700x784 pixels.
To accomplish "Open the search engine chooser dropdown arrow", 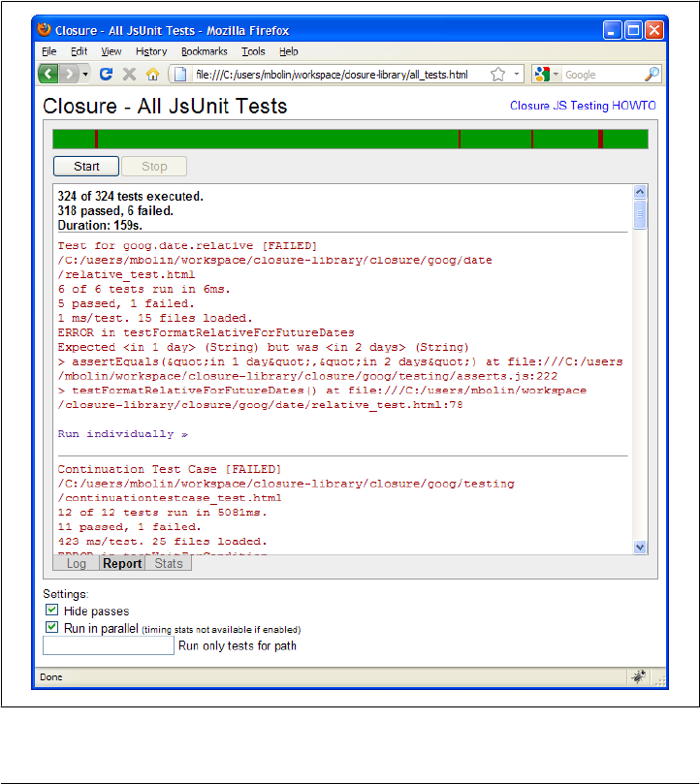I will click(x=556, y=75).
